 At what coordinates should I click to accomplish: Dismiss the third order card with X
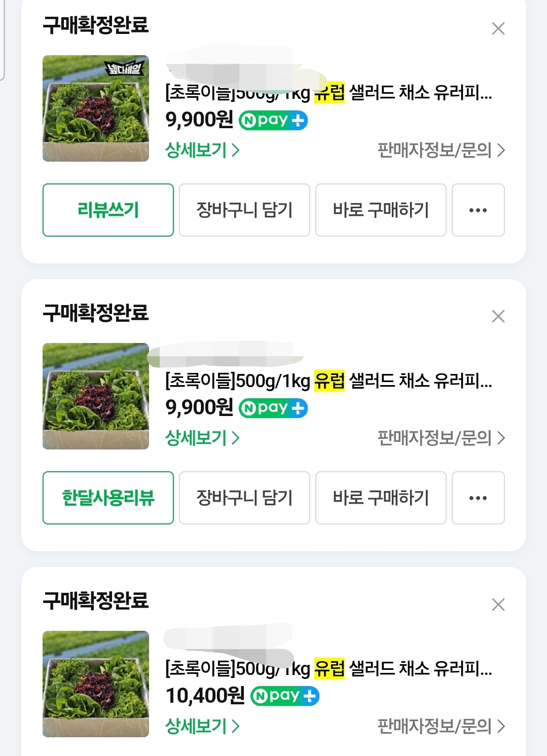(498, 604)
